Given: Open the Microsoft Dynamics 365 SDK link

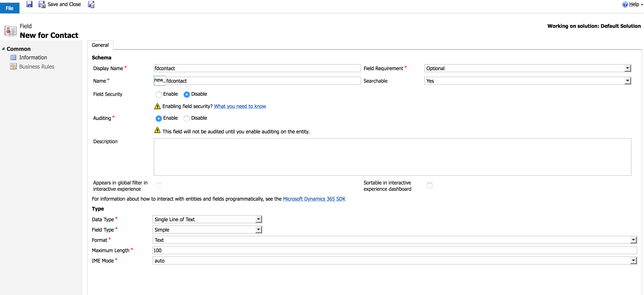Looking at the screenshot, I should [314, 199].
